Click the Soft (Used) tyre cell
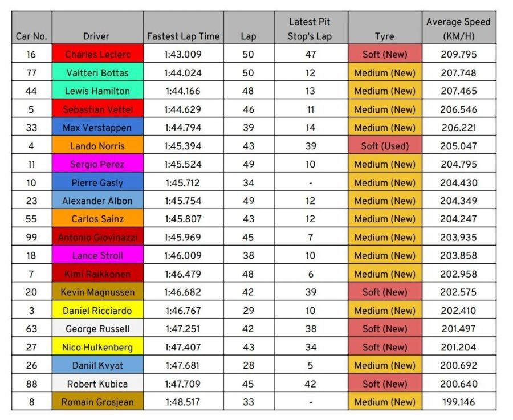Viewport: 513px width, 420px height. point(385,146)
